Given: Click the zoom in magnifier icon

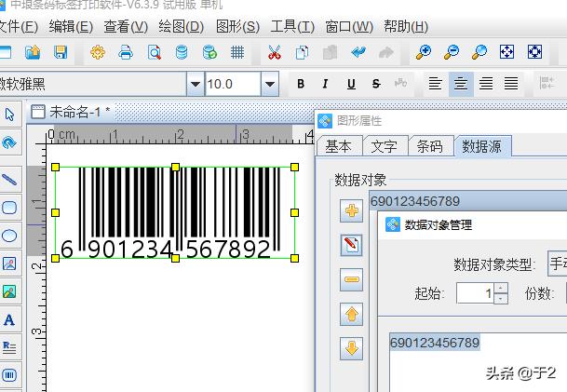Looking at the screenshot, I should coord(424,52).
